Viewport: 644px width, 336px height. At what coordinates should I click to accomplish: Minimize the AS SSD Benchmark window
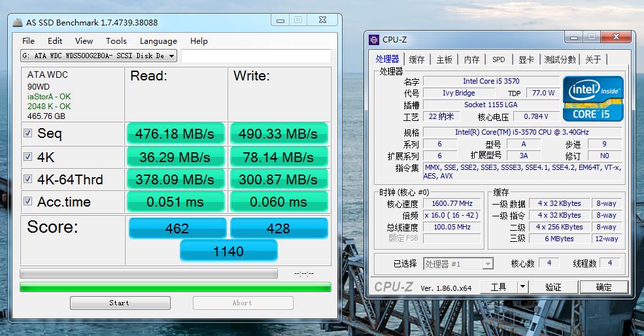pyautogui.click(x=280, y=20)
